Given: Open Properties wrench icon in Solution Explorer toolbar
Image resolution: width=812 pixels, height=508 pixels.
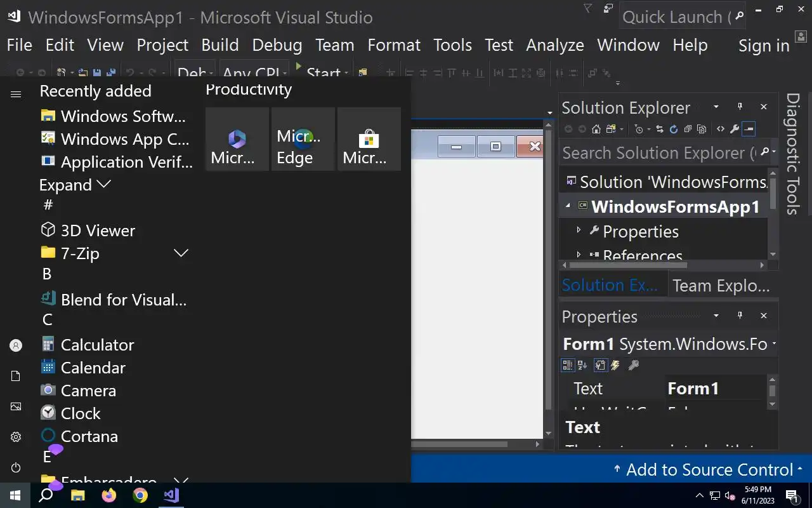Looking at the screenshot, I should coord(735,129).
